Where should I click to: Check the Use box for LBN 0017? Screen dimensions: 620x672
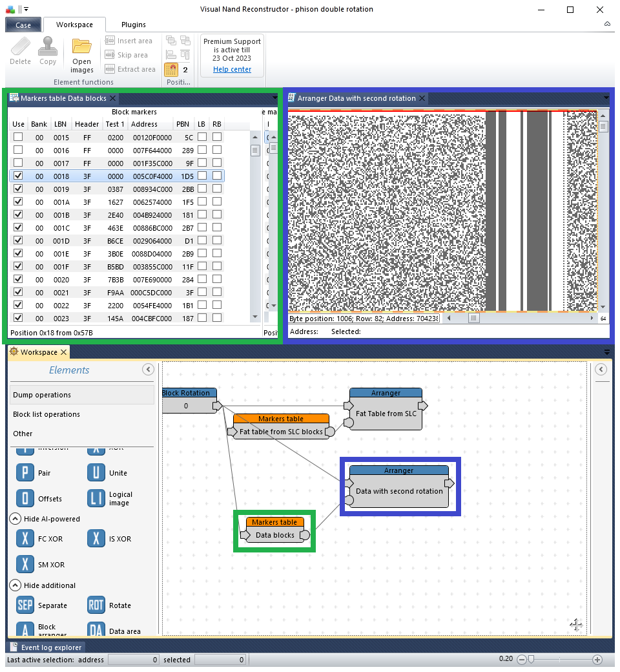click(18, 162)
